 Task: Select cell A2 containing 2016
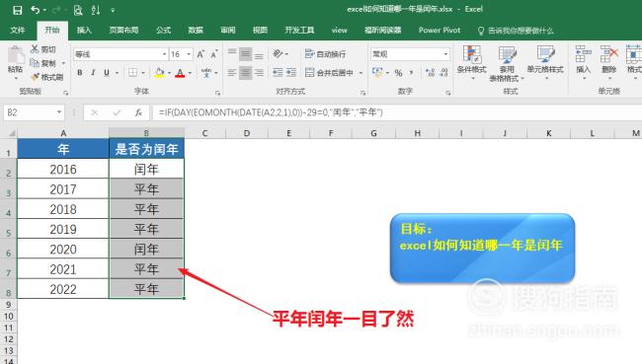click(63, 169)
